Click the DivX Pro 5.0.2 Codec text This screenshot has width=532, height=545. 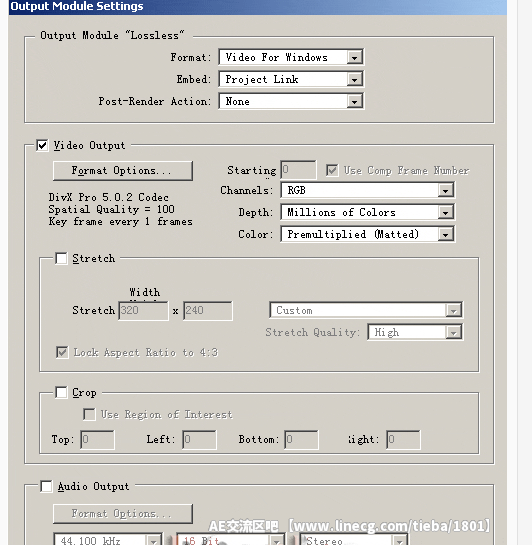tap(108, 197)
